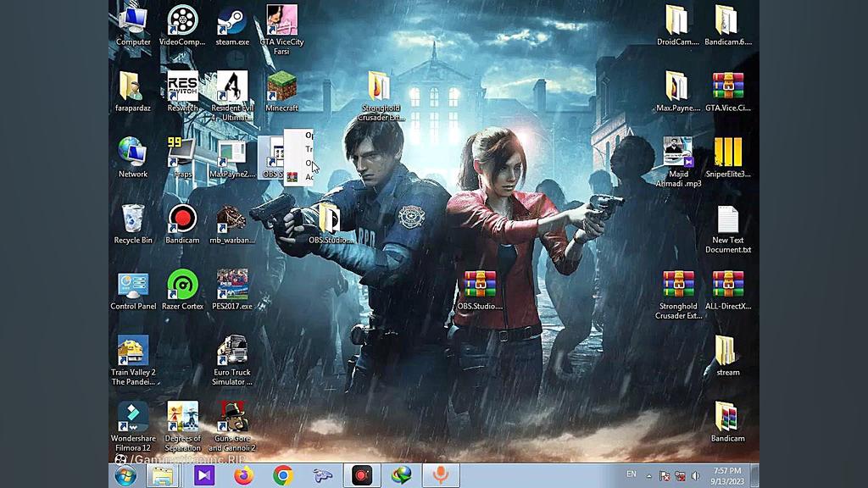868x488 pixels.
Task: Select New Text Document.txt file
Action: coord(728,228)
